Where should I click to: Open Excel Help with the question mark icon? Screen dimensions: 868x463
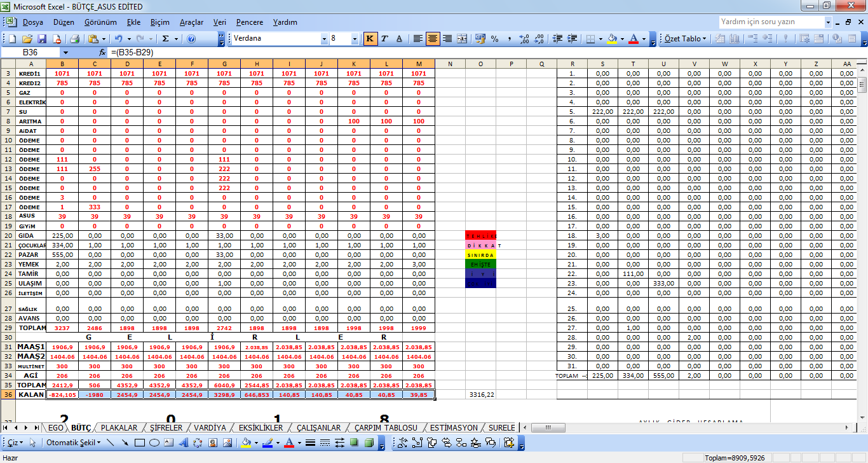191,39
